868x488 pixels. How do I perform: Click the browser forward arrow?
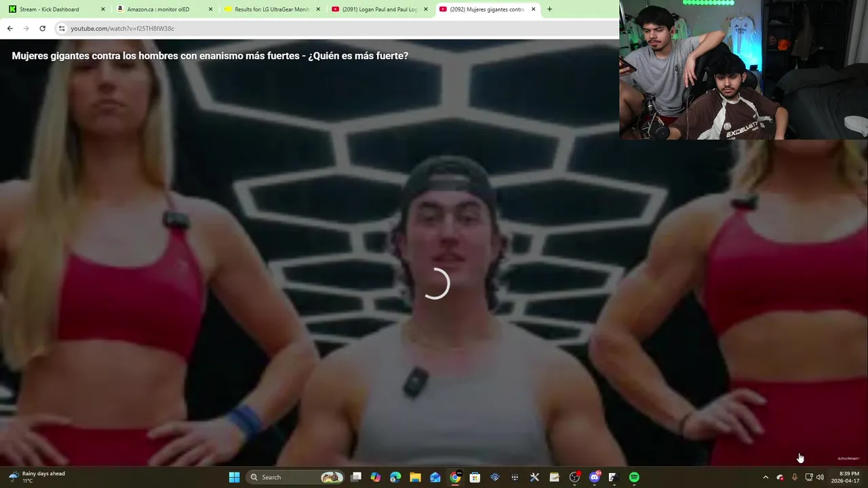coord(26,28)
